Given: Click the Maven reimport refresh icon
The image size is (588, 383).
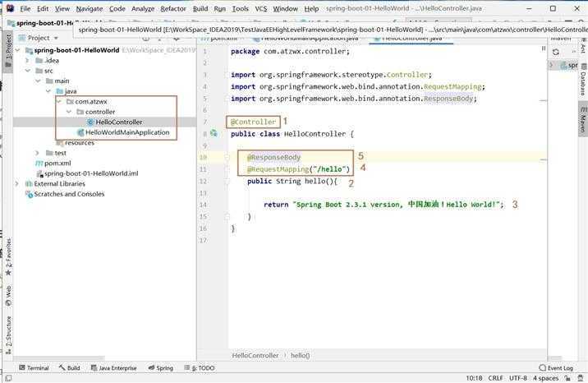Looking at the screenshot, I should tap(556, 52).
